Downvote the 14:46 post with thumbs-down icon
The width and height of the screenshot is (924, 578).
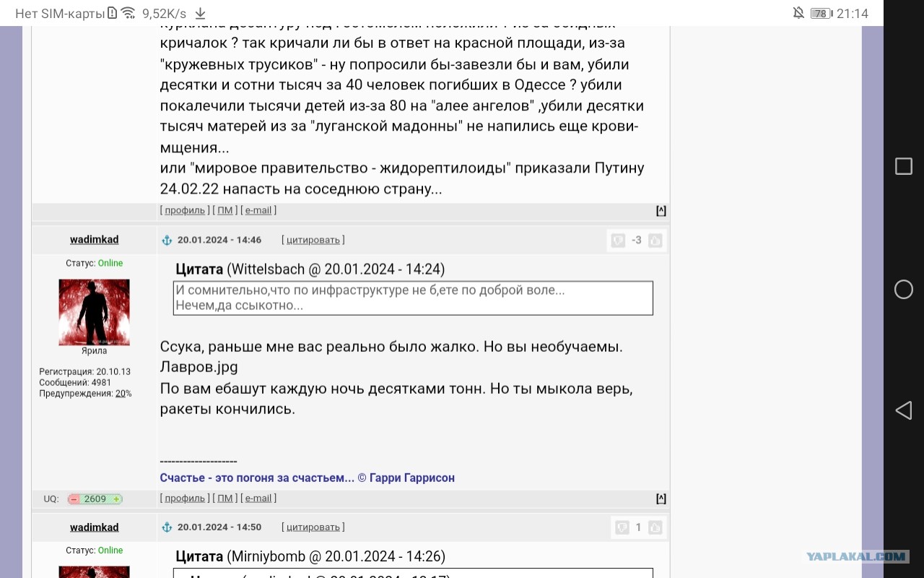pos(618,240)
